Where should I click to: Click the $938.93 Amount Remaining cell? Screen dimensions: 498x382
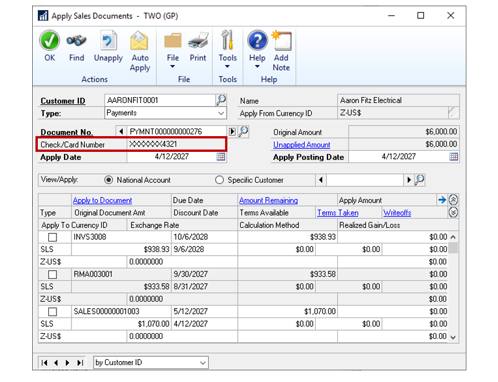tap(287, 237)
